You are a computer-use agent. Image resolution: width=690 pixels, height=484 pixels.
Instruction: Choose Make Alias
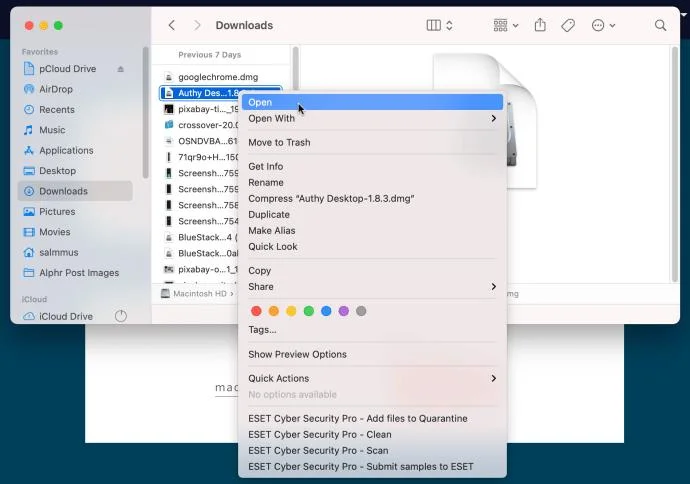(x=372, y=231)
